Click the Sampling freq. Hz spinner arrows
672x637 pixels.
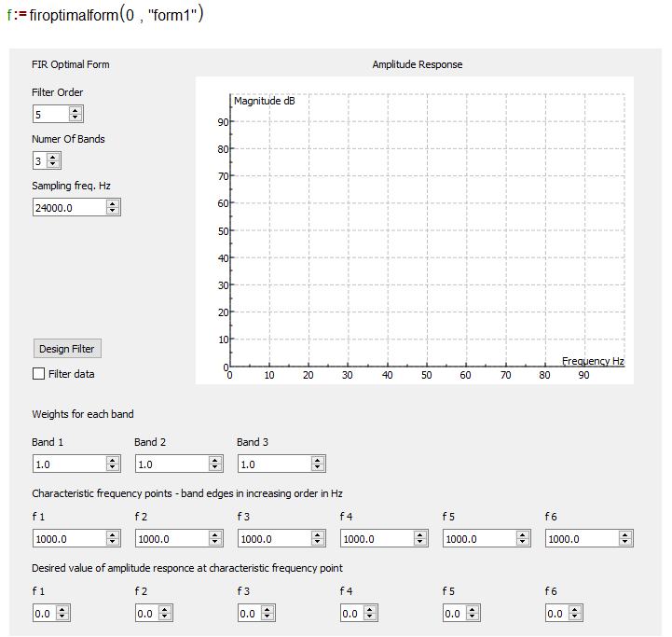113,207
